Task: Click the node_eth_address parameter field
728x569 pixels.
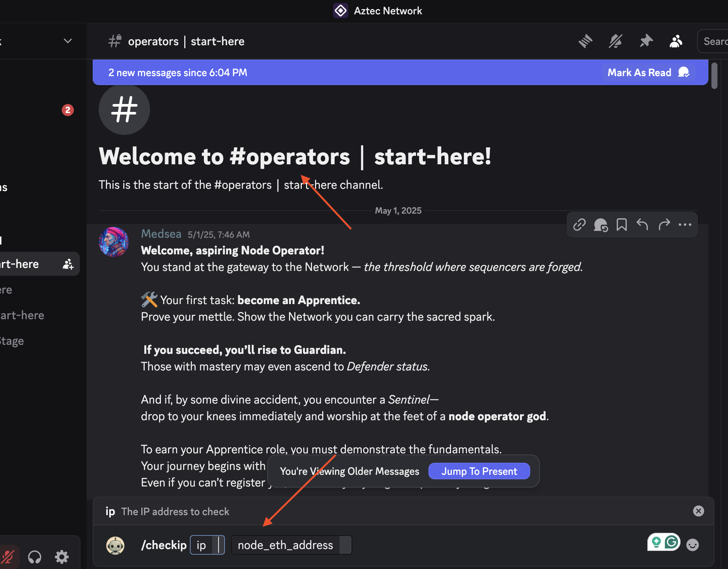Action: pos(291,545)
